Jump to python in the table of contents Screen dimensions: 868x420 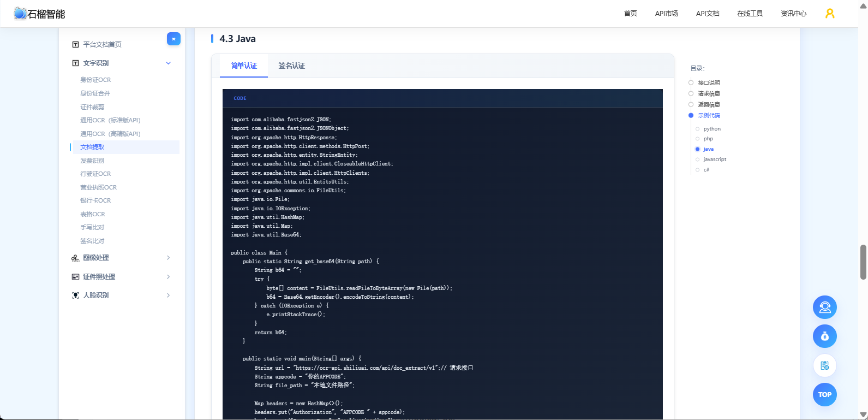click(x=712, y=129)
